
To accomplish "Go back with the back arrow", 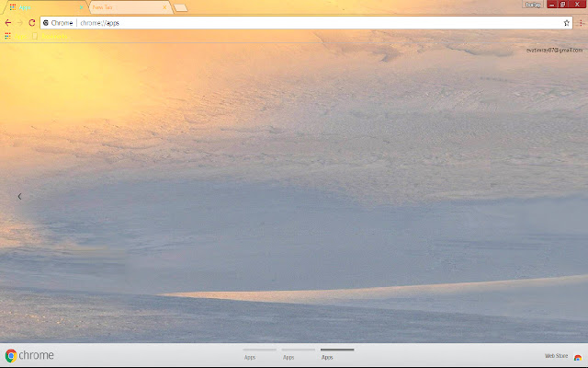I will click(8, 23).
